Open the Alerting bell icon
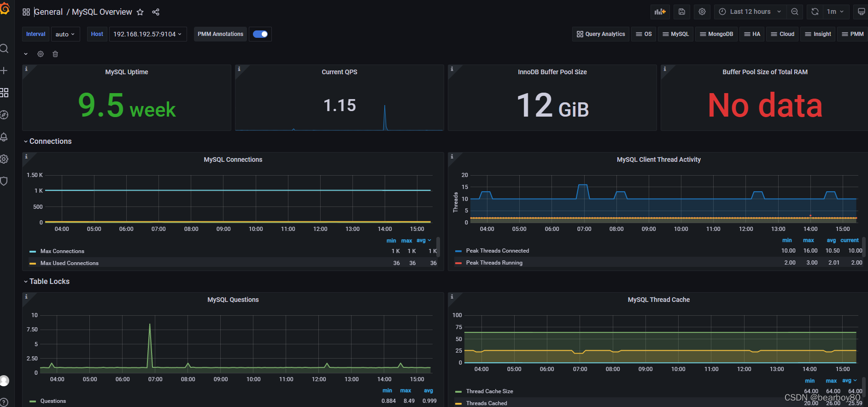This screenshot has height=407, width=868. (4, 137)
